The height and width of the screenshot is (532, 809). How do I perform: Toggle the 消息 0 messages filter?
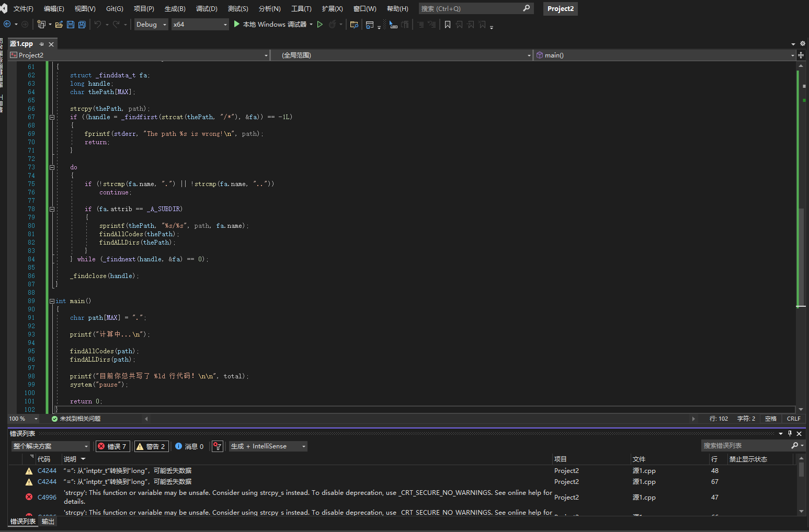189,446
